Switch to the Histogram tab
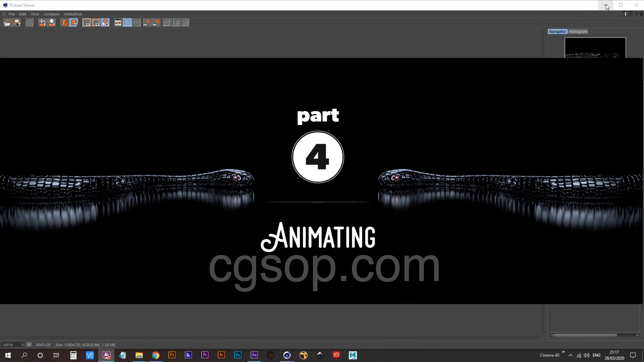The height and width of the screenshot is (362, 644). coord(578,32)
